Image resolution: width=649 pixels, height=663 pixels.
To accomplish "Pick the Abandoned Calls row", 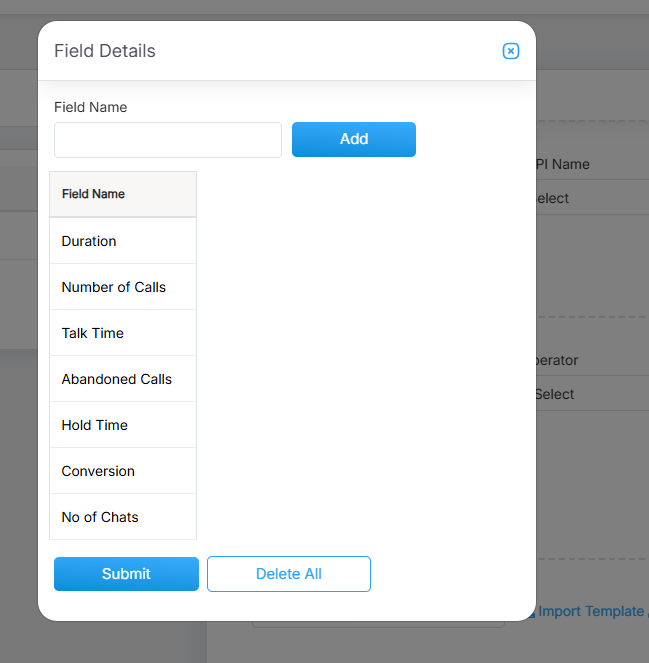I will pos(117,379).
